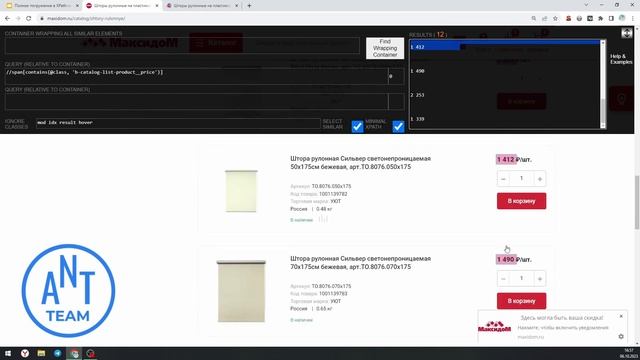Open File Explorer from taskbar

pos(41,353)
